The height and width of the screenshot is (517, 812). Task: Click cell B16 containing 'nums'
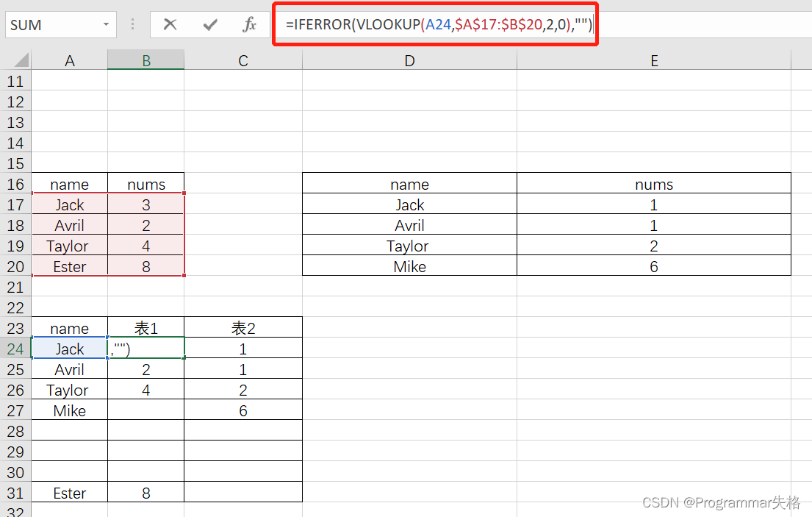tap(146, 184)
